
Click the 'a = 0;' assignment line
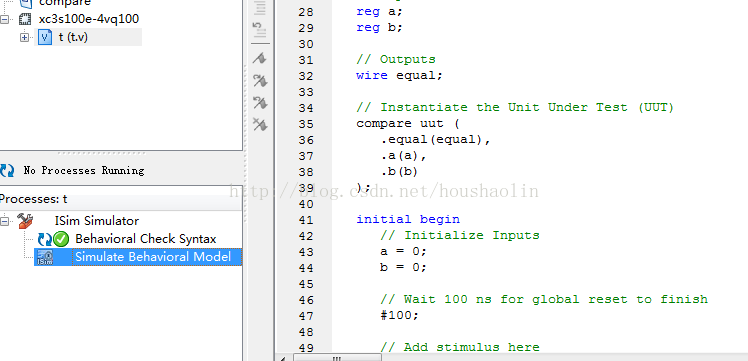[404, 251]
